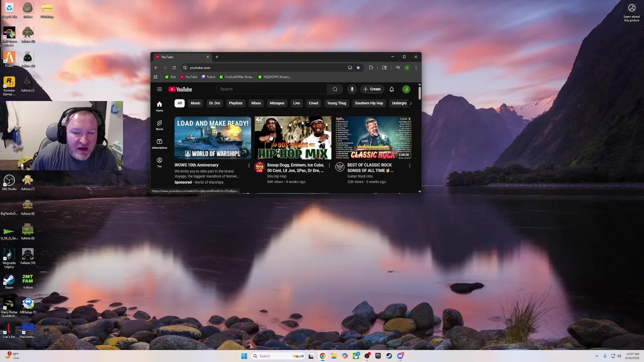Open the HQZAOFPS Stream bookmark
Viewport: 644px width, 362px height.
275,77
